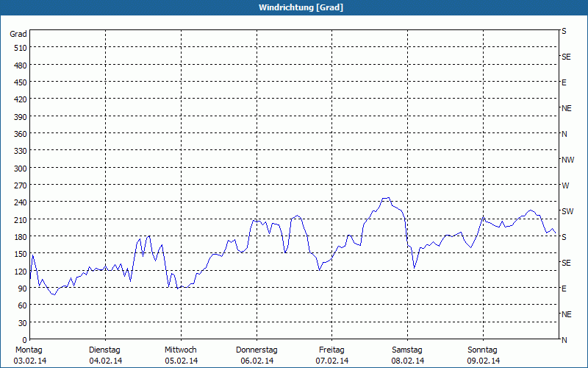Click the 30 degree axis value

(21, 323)
